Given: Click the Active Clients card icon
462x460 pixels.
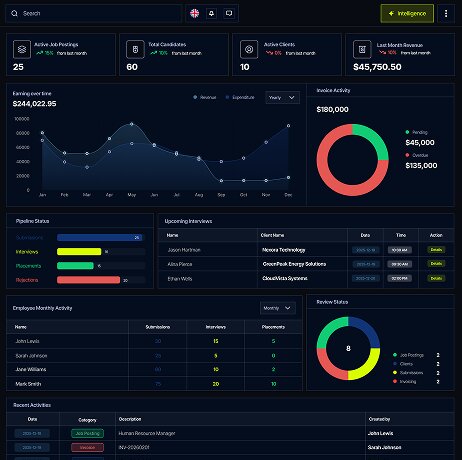Looking at the screenshot, I should pyautogui.click(x=249, y=49).
